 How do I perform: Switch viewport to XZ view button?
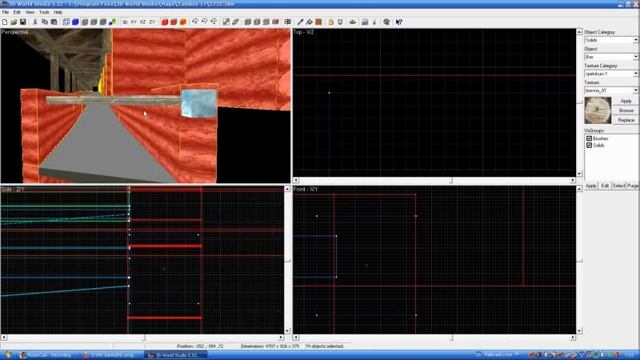coord(143,22)
